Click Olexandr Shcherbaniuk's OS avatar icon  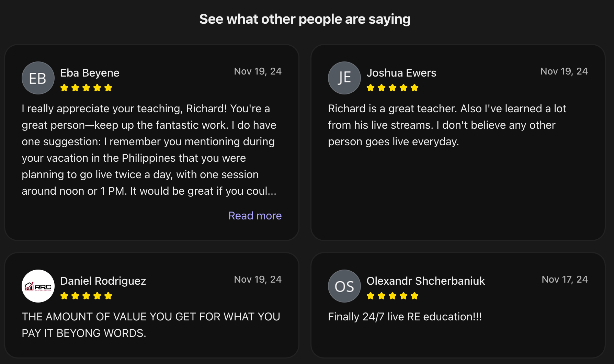click(344, 286)
